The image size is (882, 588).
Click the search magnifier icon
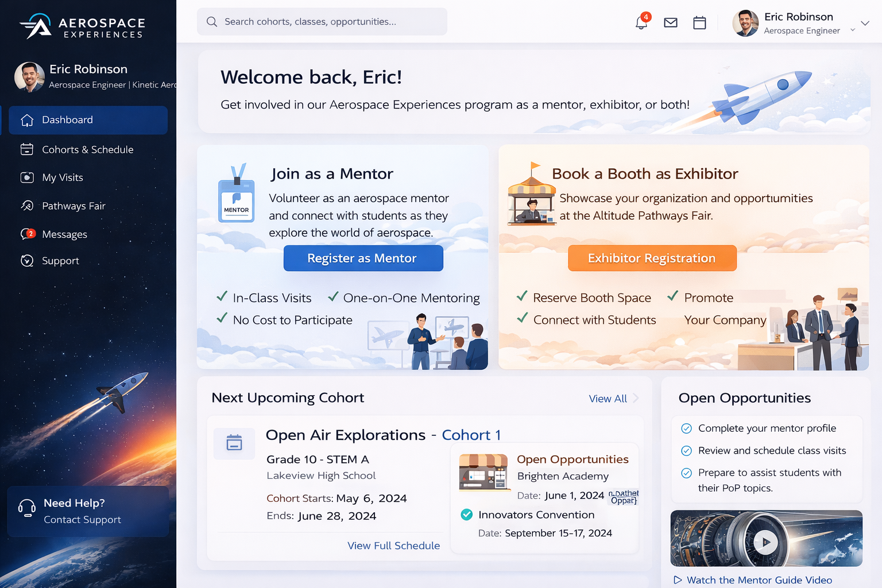pos(212,22)
